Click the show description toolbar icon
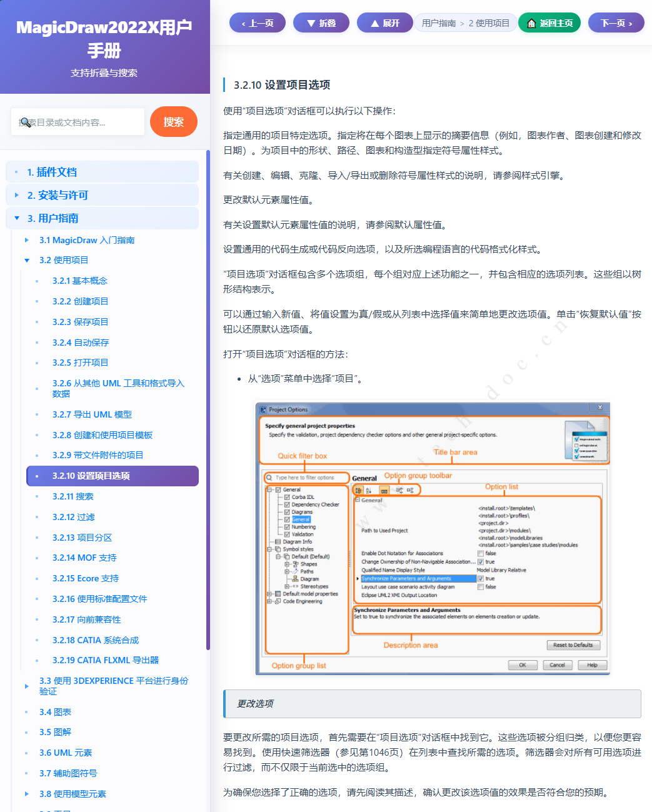This screenshot has width=652, height=812. click(383, 490)
